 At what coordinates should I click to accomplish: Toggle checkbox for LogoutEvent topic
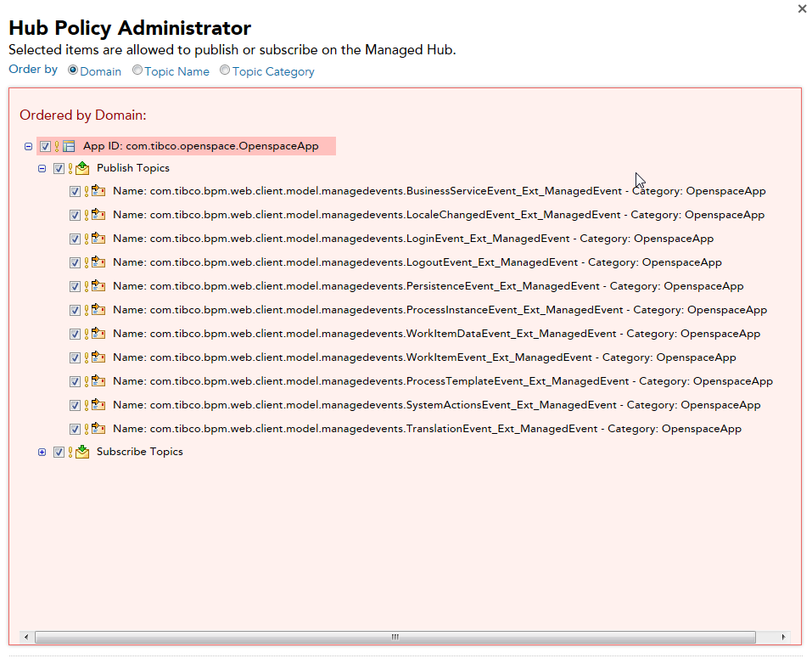tap(75, 263)
